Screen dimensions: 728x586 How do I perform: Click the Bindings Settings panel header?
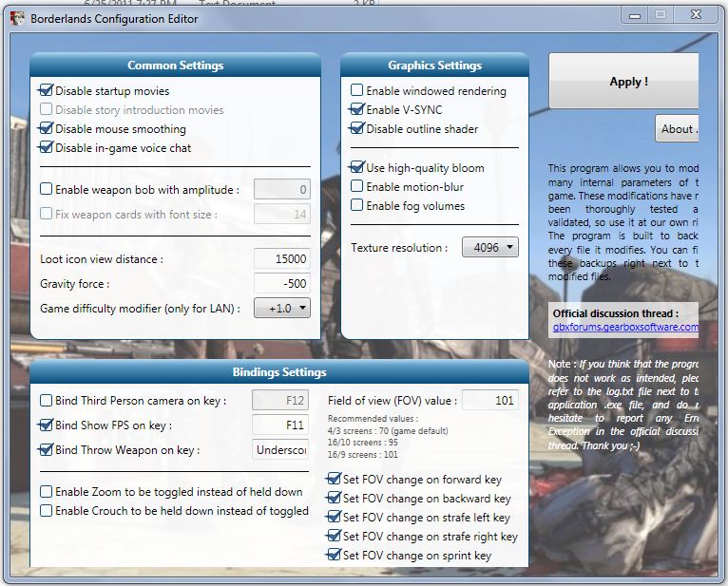(x=279, y=372)
